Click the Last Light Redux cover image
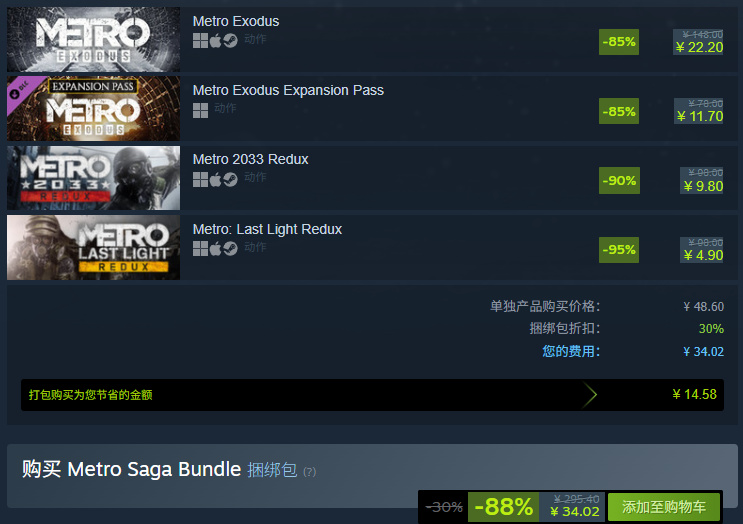This screenshot has width=743, height=524. [x=93, y=247]
